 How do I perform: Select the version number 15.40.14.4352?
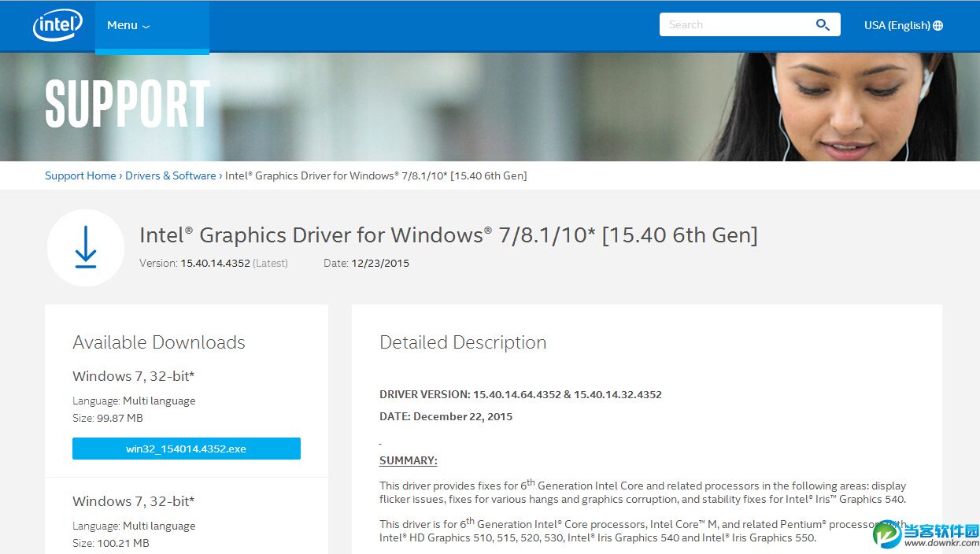click(215, 263)
